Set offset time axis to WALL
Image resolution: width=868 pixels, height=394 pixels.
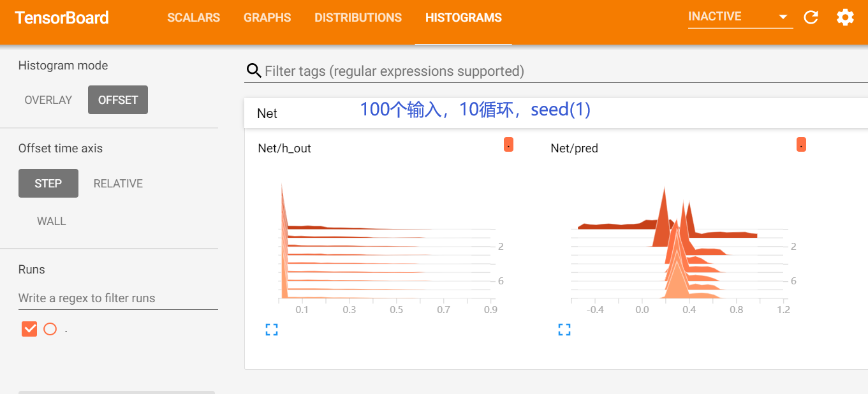(x=51, y=221)
